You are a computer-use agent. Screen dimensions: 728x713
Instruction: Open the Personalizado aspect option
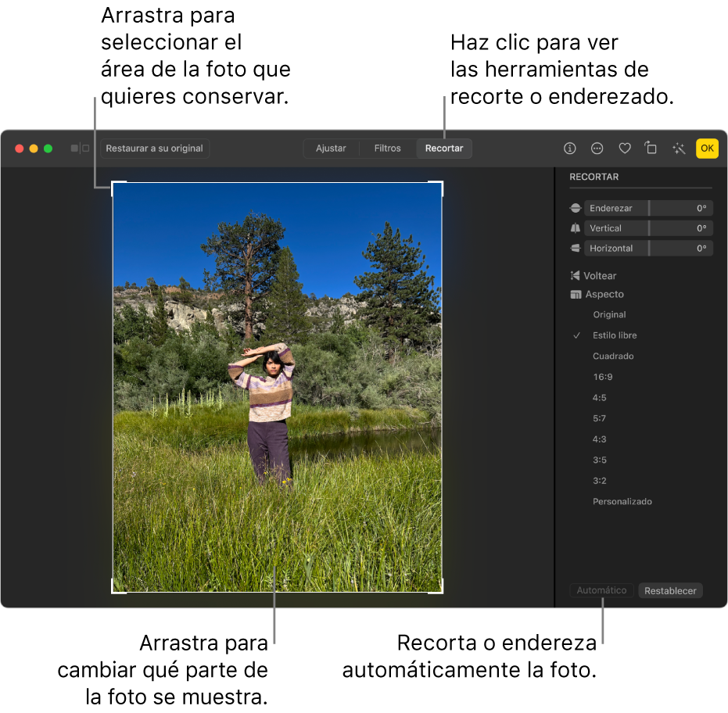621,501
